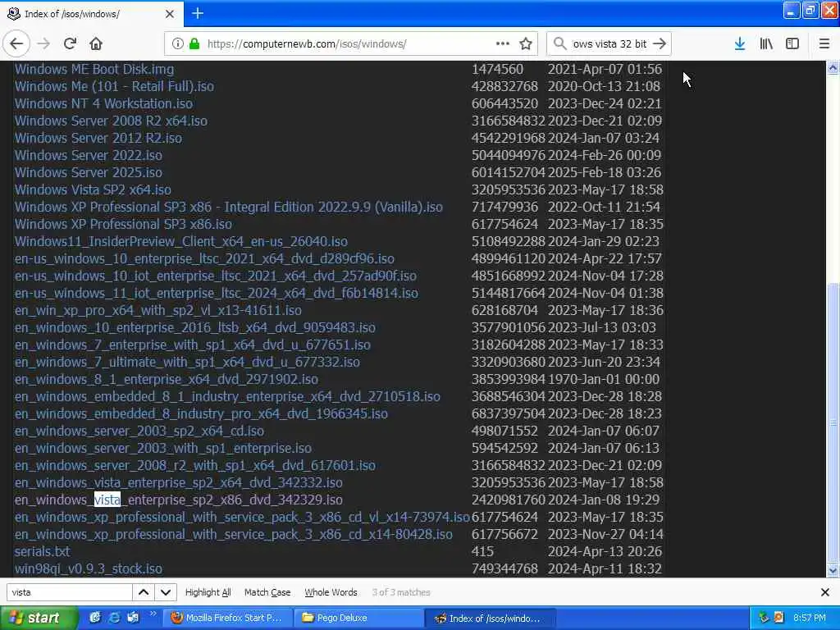Open page actions three-dot menu
The image size is (840, 630).
pos(503,44)
